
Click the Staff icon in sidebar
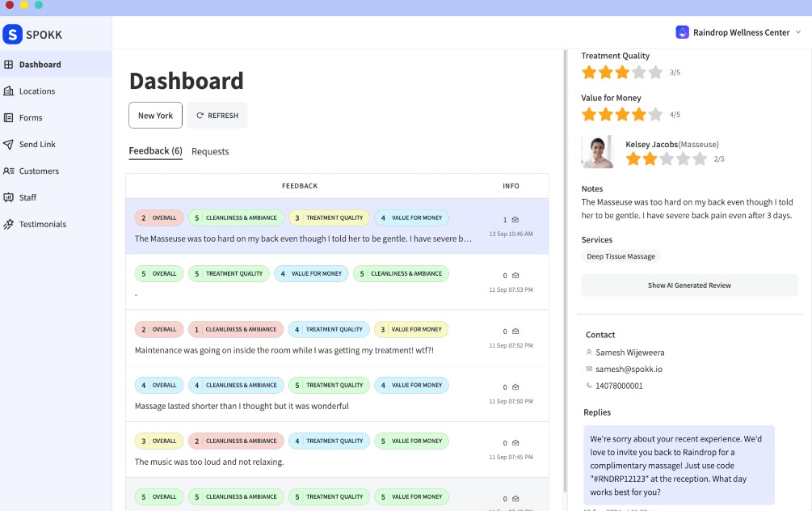(9, 198)
